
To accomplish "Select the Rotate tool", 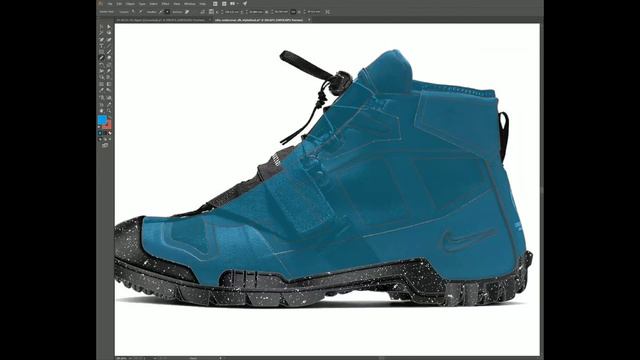I will (x=101, y=64).
